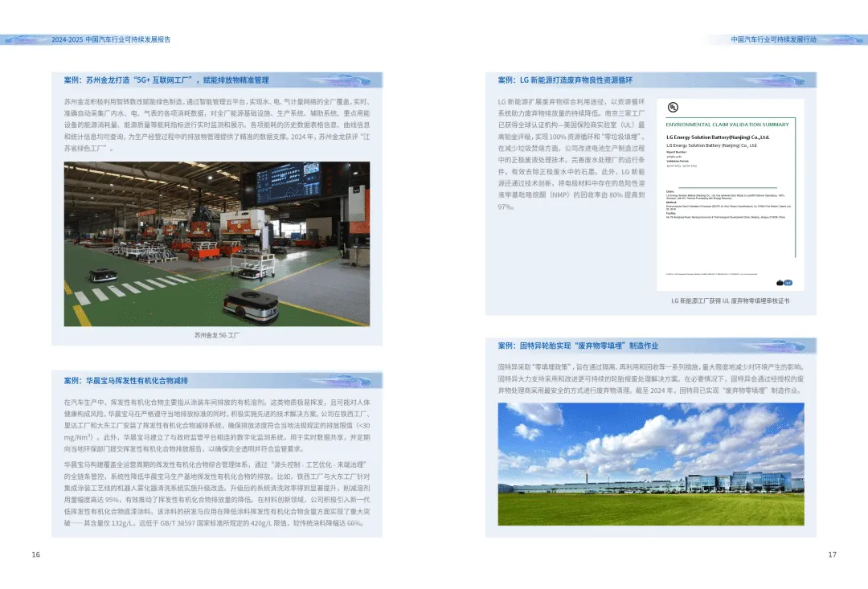Click the paragraph beginning 苏州金龙积极利用智转数改
The height and width of the screenshot is (589, 868).
(x=217, y=125)
